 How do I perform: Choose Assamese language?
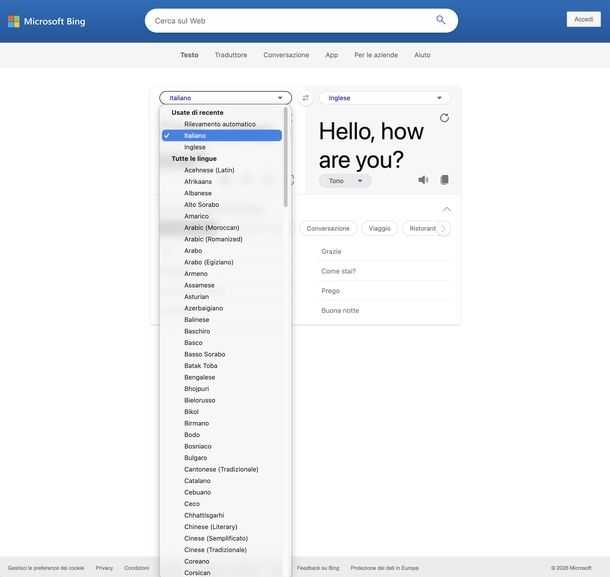coord(222,285)
